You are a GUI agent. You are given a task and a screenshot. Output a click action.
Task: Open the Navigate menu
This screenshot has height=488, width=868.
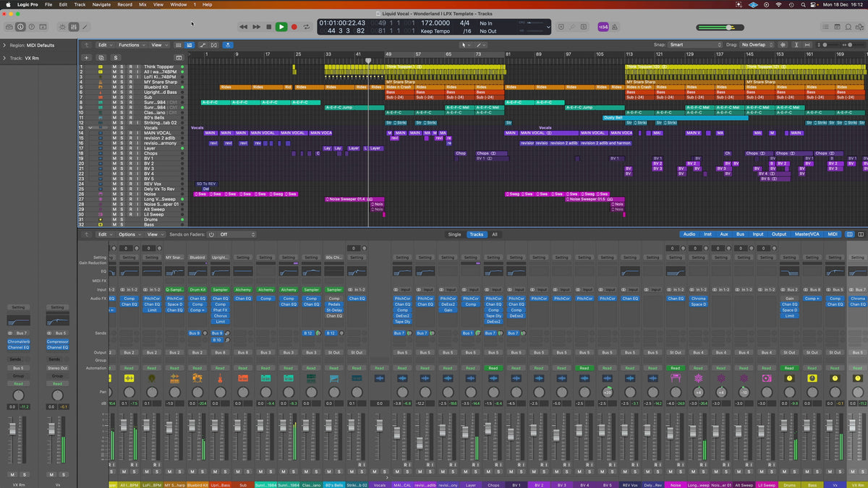click(x=102, y=4)
